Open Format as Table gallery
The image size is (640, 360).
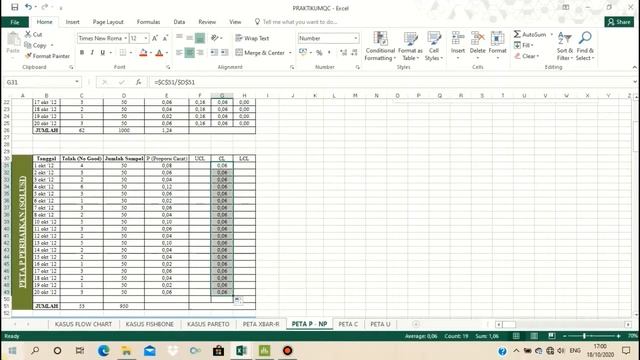pos(410,46)
